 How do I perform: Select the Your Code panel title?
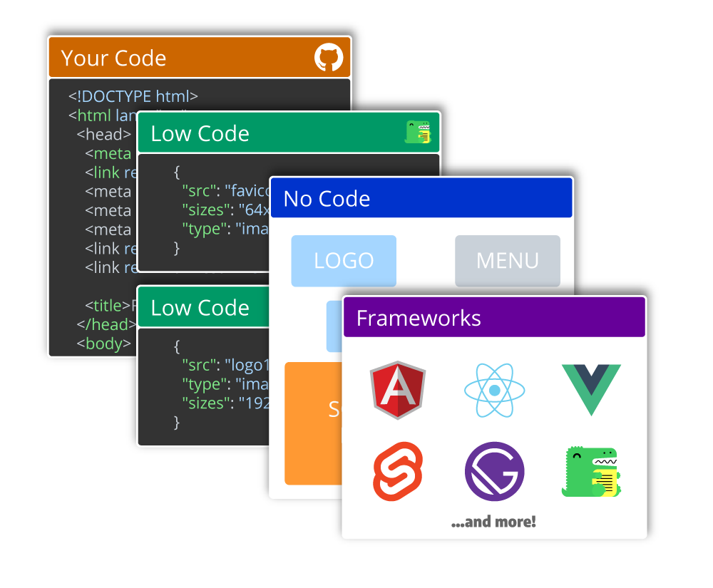113,58
